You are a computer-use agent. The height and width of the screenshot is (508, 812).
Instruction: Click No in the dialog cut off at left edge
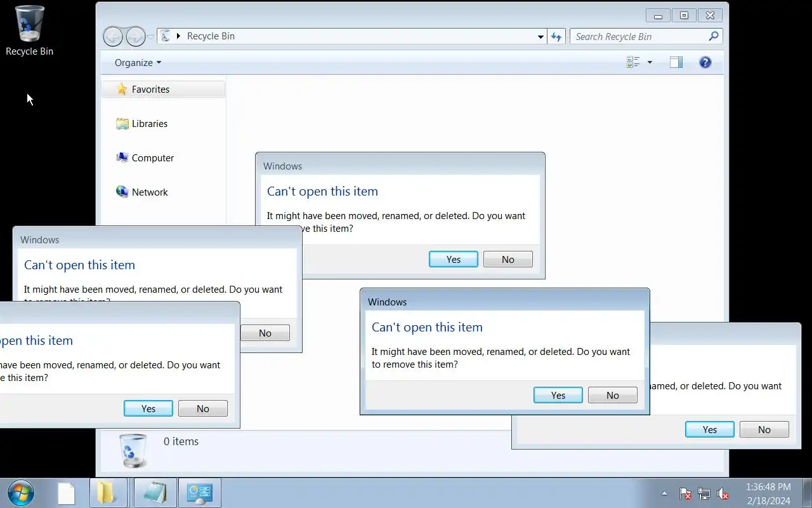203,408
